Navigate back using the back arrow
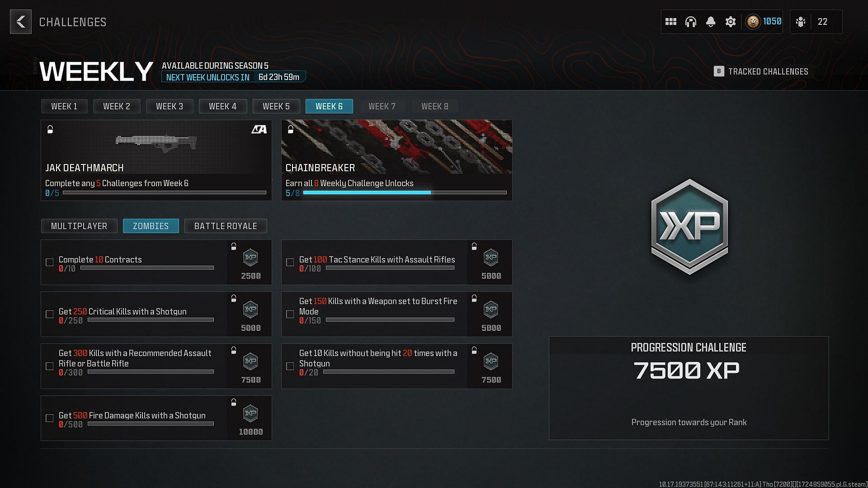 20,21
